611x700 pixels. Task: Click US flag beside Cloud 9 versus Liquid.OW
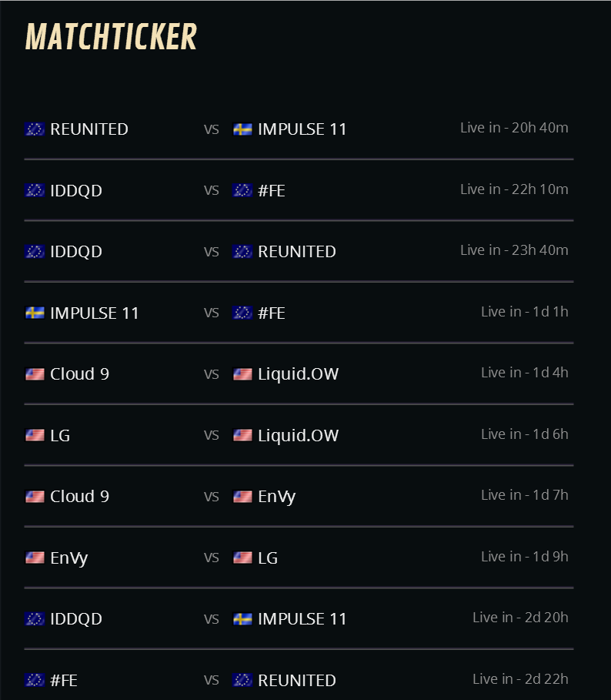[35, 374]
